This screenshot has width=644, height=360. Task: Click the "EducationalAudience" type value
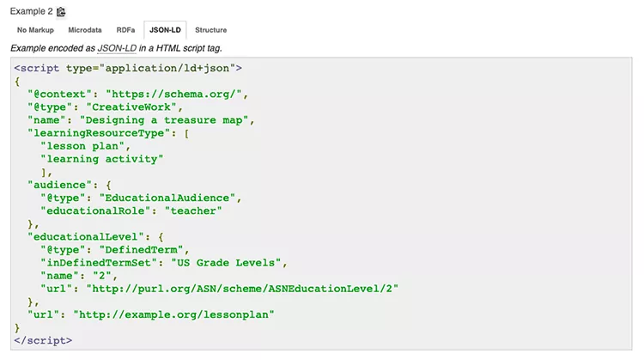(167, 198)
